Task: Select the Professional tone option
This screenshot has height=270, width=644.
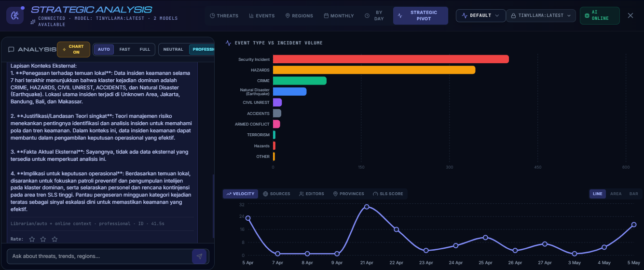Action: (x=203, y=49)
